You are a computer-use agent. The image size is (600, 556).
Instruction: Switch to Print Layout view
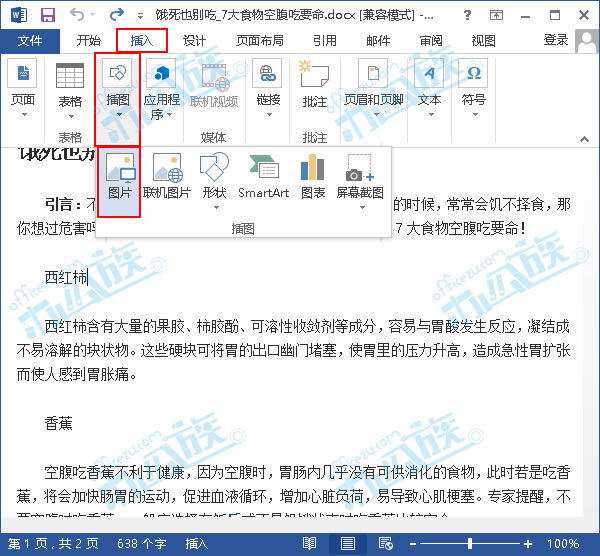point(347,543)
